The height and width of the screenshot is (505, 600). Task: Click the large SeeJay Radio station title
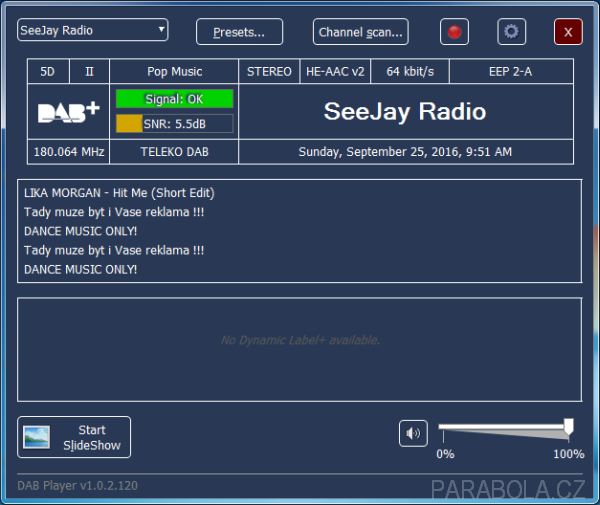405,112
